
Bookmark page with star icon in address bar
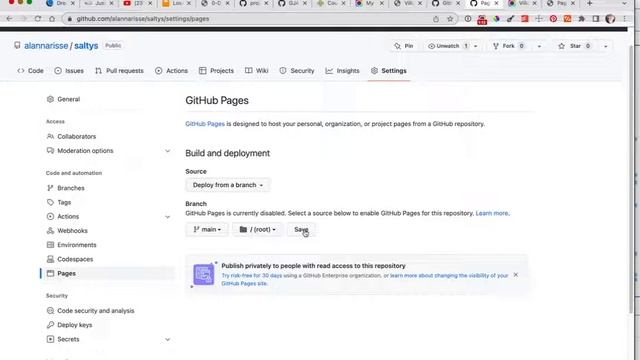point(450,19)
